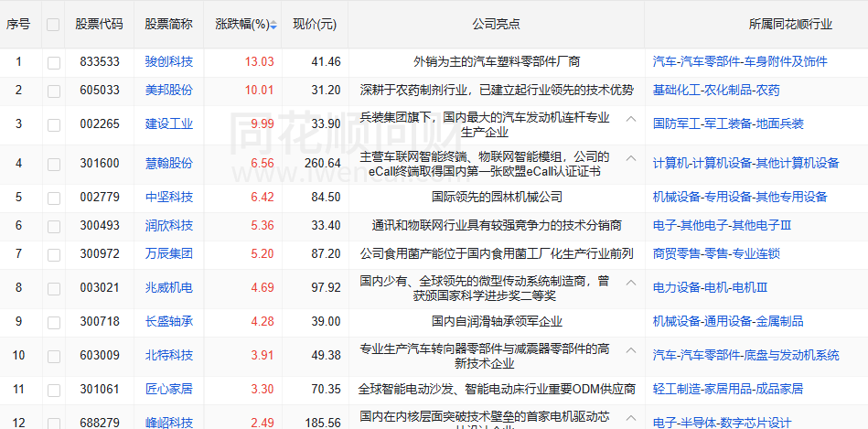
Task: Toggle the select-all checkbox in header
Action: [53, 25]
